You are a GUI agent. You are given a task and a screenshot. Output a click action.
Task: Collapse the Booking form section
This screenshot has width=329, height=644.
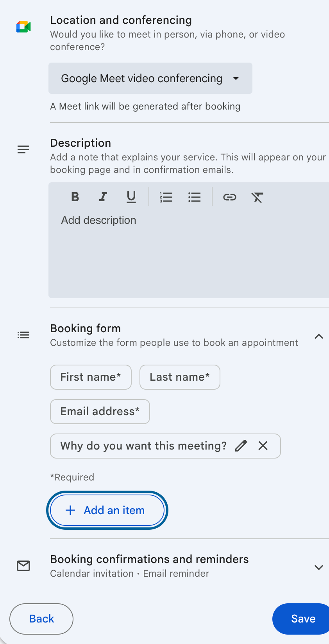click(319, 336)
